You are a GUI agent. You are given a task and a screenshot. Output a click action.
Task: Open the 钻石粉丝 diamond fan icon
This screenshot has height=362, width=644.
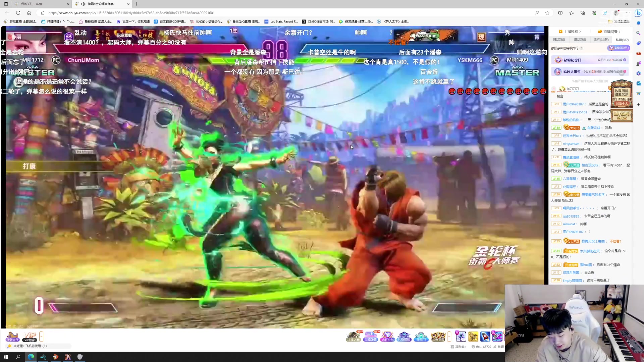387,336
